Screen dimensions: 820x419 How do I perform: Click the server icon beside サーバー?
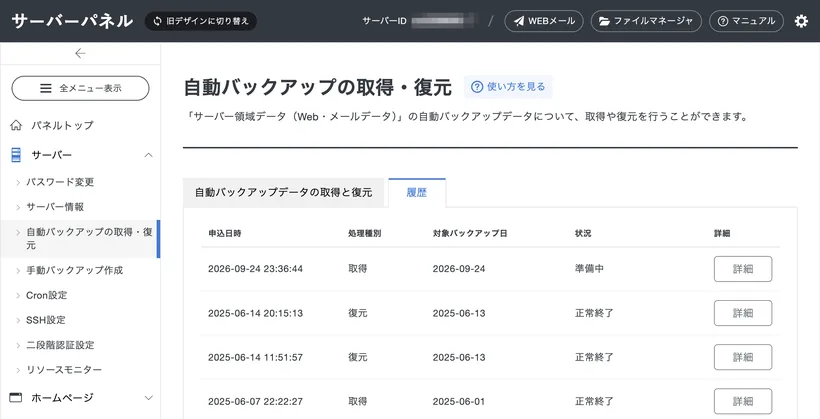tap(16, 155)
